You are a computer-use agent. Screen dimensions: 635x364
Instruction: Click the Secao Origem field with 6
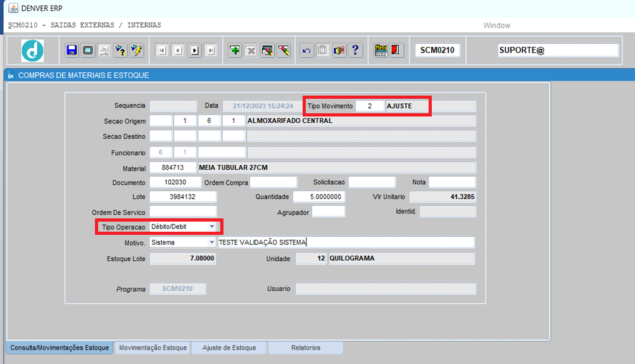tap(209, 121)
